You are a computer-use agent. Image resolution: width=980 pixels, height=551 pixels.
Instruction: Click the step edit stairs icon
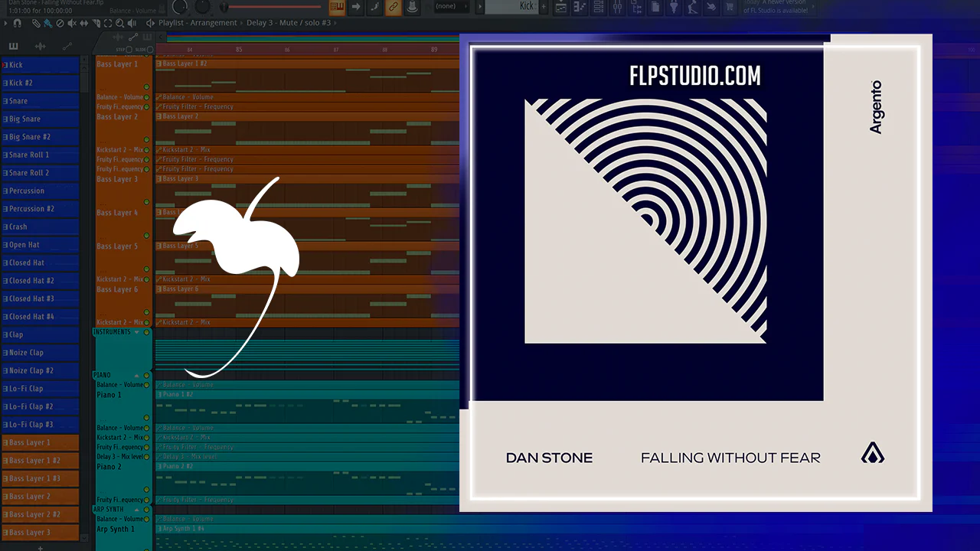point(374,7)
